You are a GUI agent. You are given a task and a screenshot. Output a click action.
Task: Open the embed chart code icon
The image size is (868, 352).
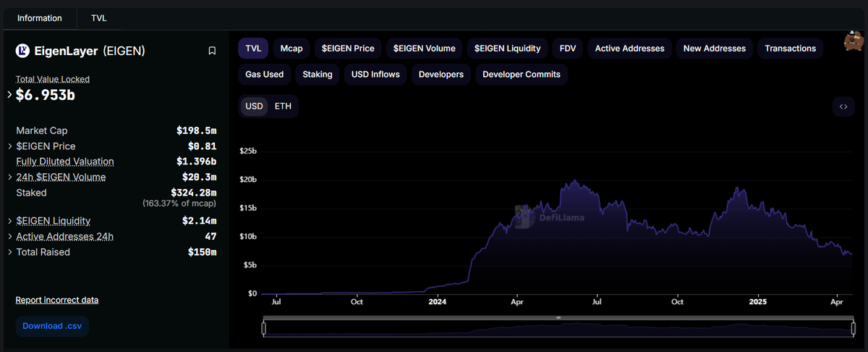click(843, 106)
